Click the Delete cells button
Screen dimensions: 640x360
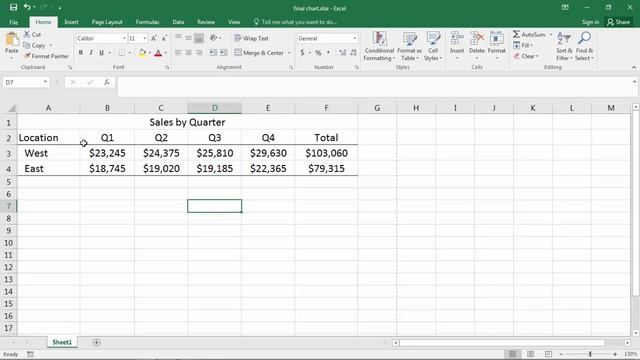coord(476,45)
